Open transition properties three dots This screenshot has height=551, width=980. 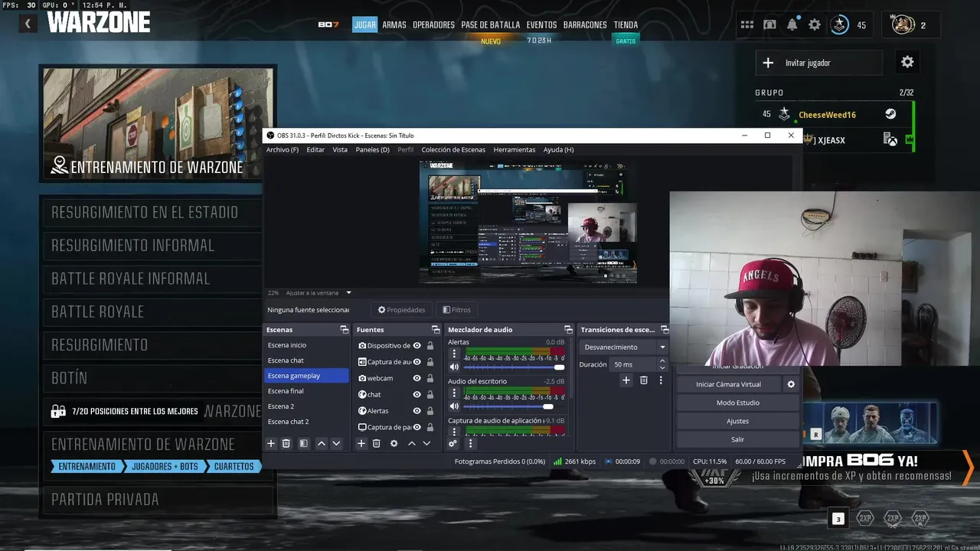(661, 380)
